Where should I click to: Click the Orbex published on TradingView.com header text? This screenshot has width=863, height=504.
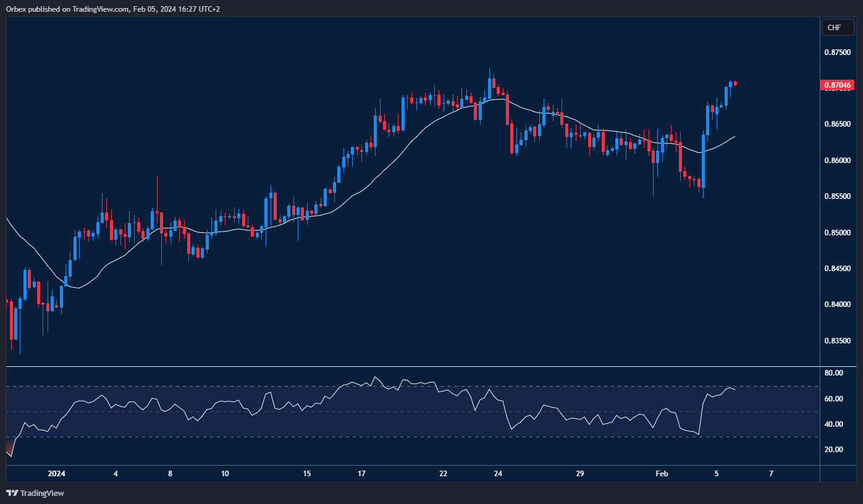pyautogui.click(x=112, y=9)
